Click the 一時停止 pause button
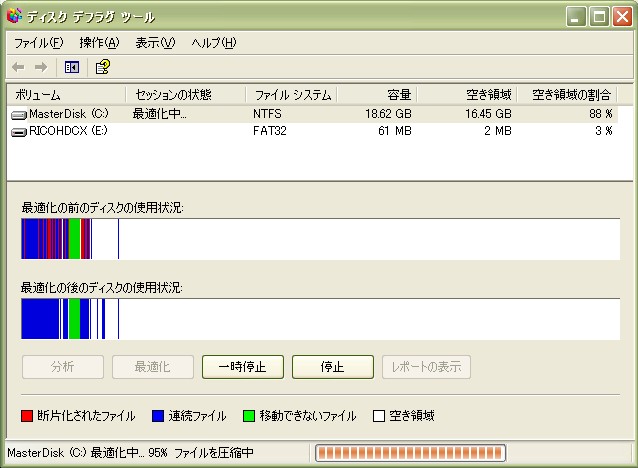638x468 pixels. coord(243,367)
